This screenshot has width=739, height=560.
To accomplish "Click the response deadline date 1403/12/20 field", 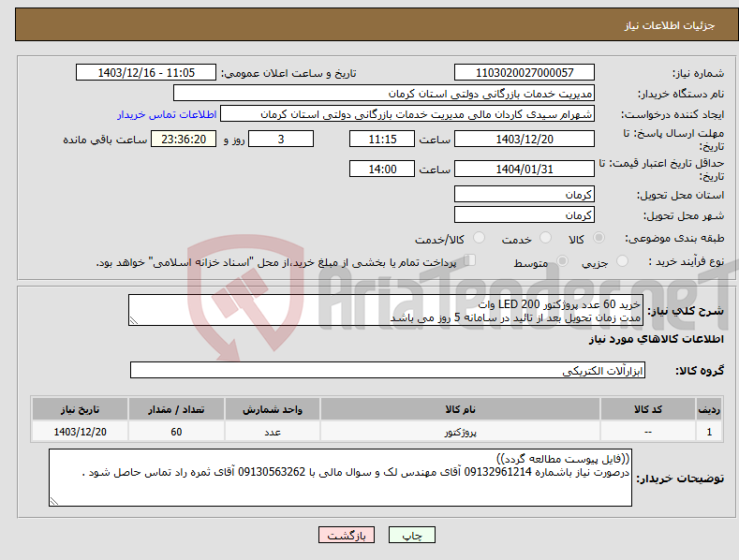I will click(525, 139).
